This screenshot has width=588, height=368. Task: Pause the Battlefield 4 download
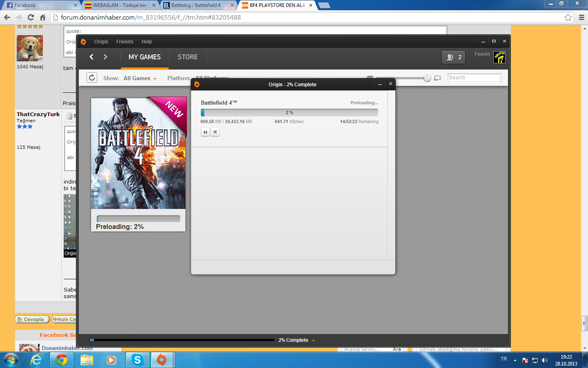click(205, 132)
